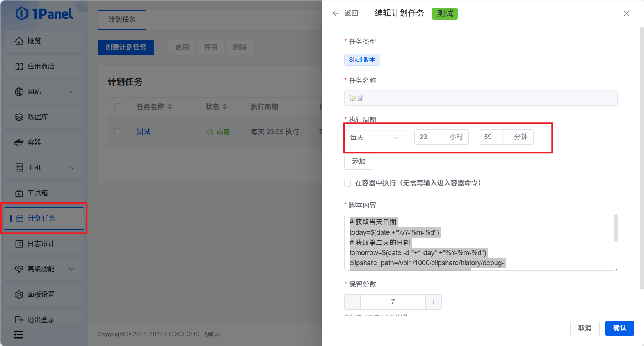Click the back arrow icon in the edit panel
Image resolution: width=644 pixels, height=346 pixels.
tap(336, 13)
